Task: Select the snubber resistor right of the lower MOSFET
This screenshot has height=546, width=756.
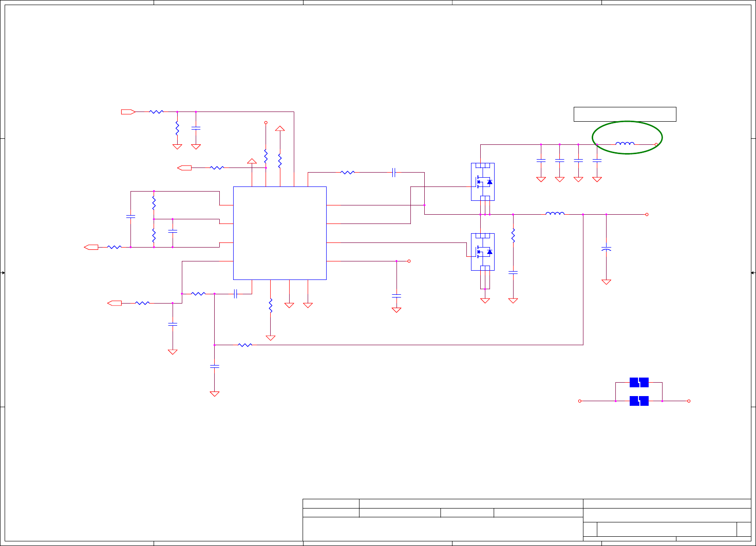Action: click(x=513, y=236)
